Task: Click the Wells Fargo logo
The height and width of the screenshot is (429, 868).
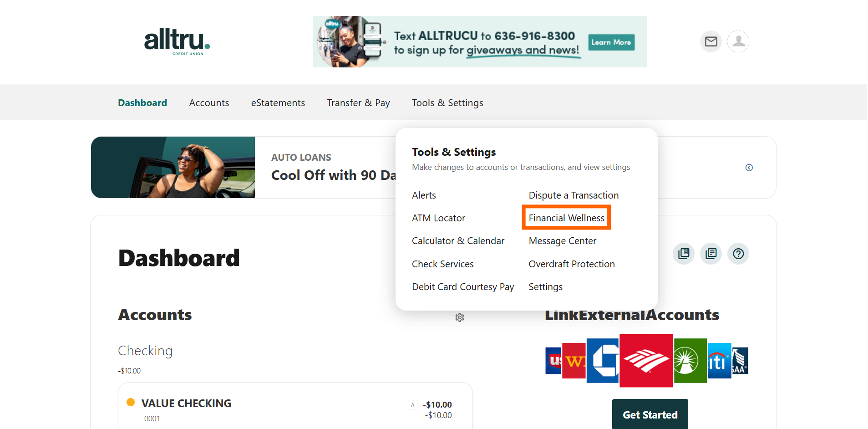Action: 574,361
